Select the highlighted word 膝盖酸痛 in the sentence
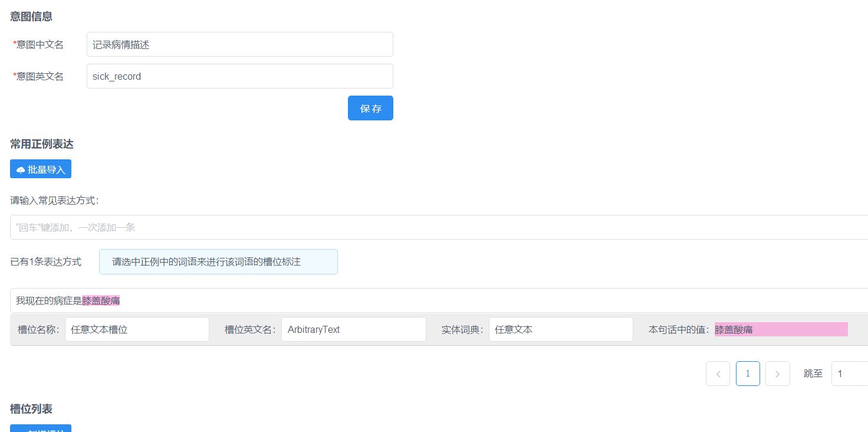The height and width of the screenshot is (432, 868). tap(101, 300)
